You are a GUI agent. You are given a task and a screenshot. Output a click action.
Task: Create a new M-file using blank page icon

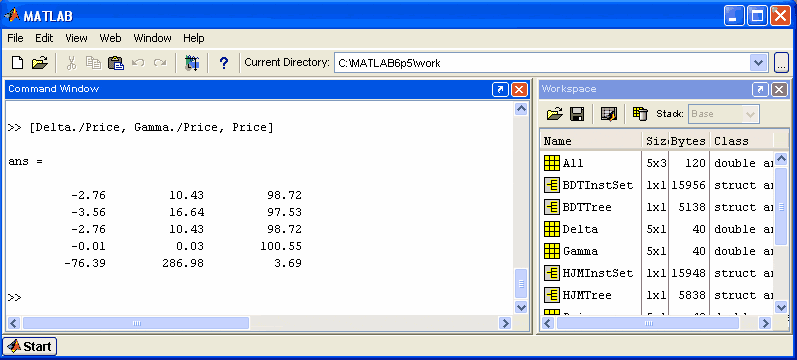17,63
